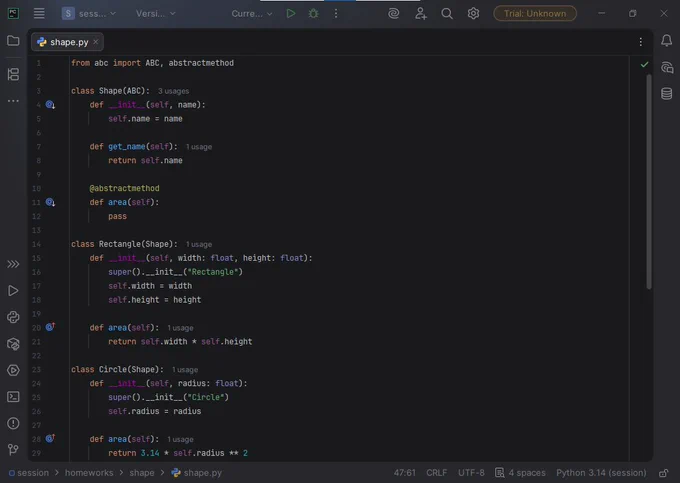Open the Database tool window
Image resolution: width=680 pixels, height=483 pixels.
667,94
